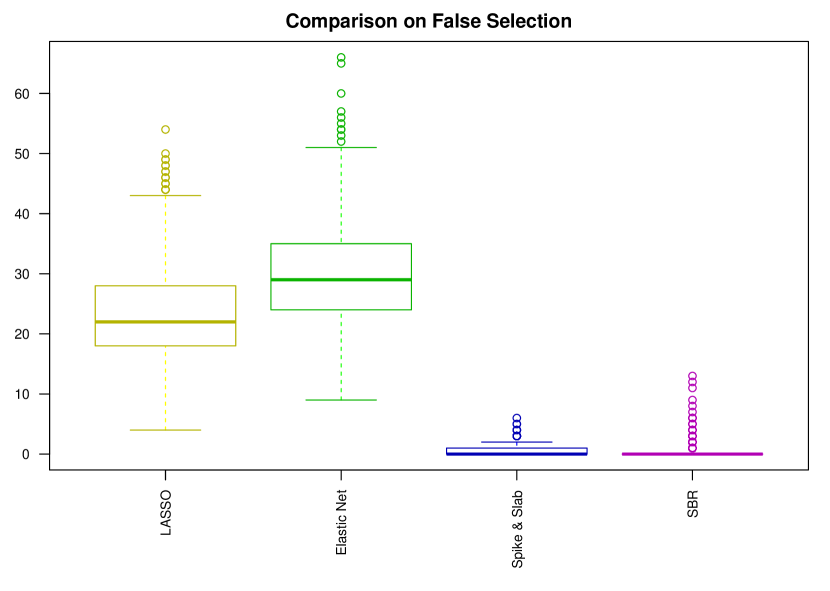Screen dimensions: 830x591
Task: Click the highest LASSO outlier point
Action: point(165,129)
